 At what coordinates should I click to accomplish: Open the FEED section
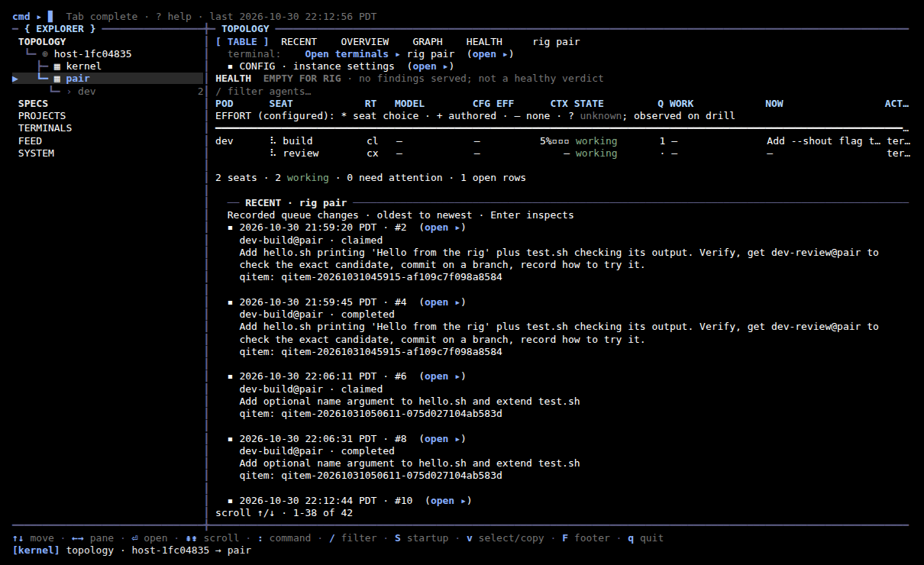(x=30, y=141)
